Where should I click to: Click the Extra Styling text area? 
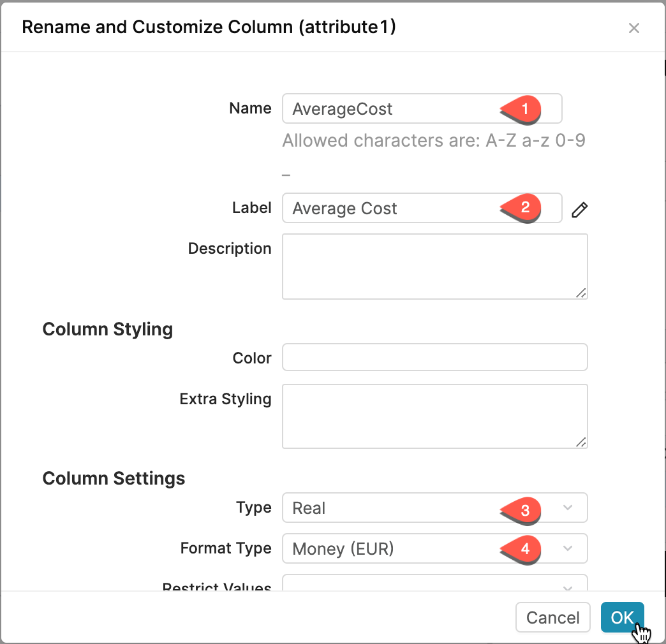point(435,414)
